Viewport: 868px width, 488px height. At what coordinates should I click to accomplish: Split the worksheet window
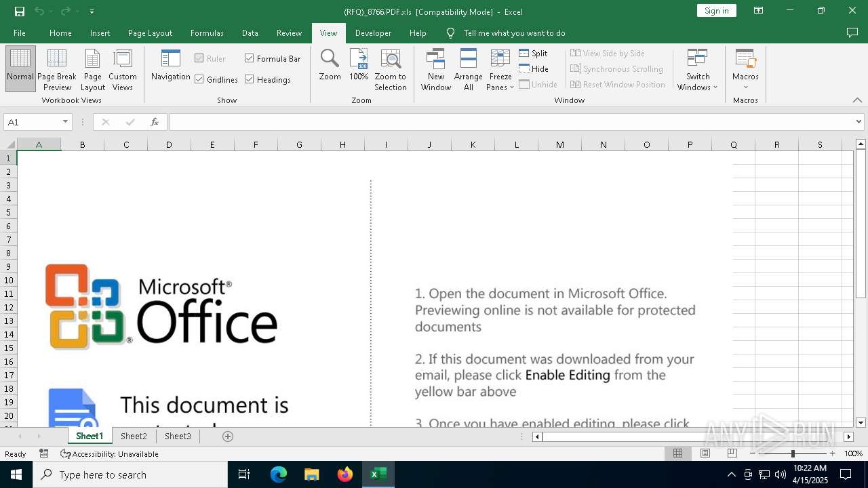pos(534,53)
